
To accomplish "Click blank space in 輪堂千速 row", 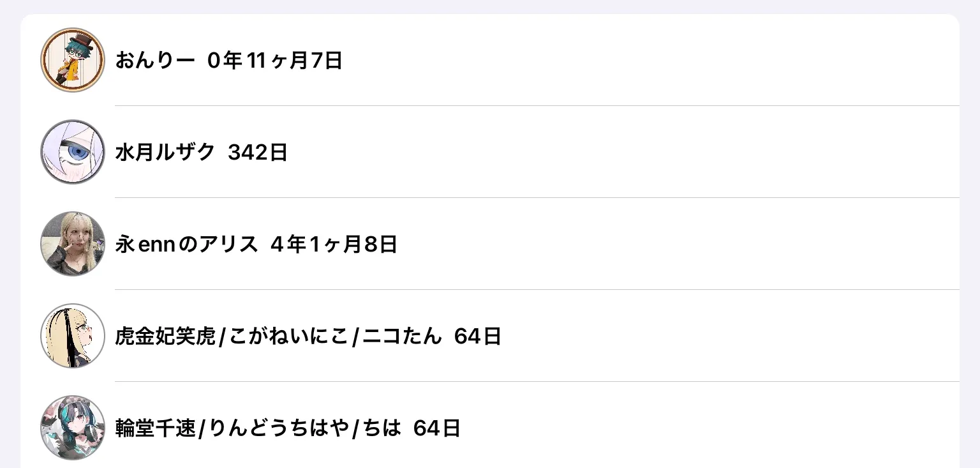I will click(x=702, y=428).
